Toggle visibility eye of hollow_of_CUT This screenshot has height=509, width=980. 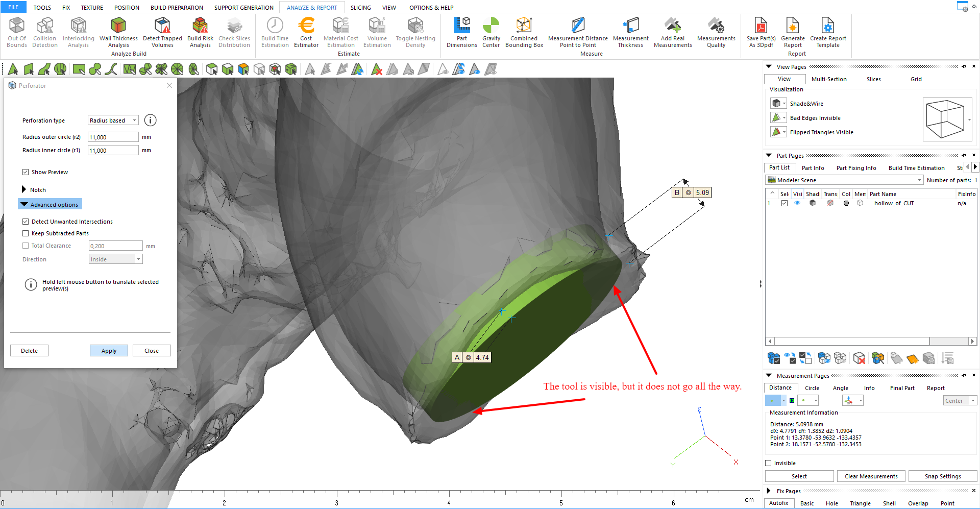[797, 203]
